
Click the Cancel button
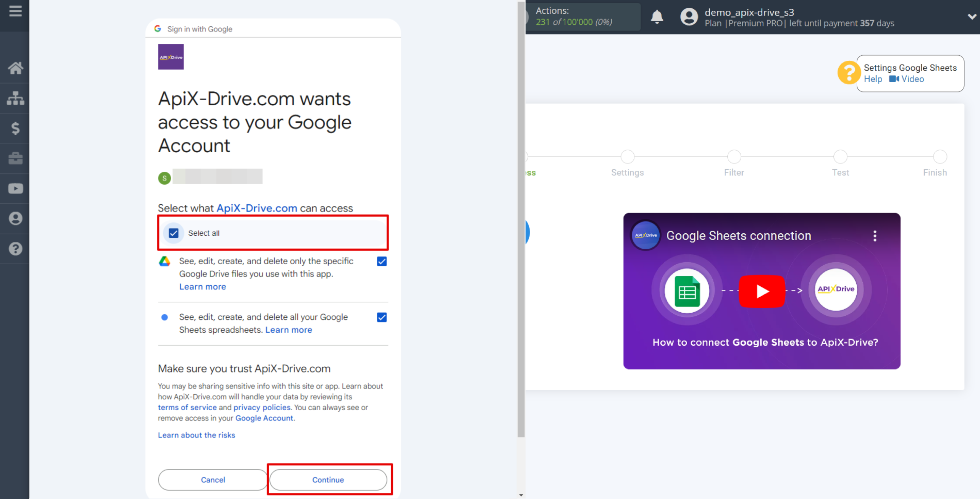(213, 480)
